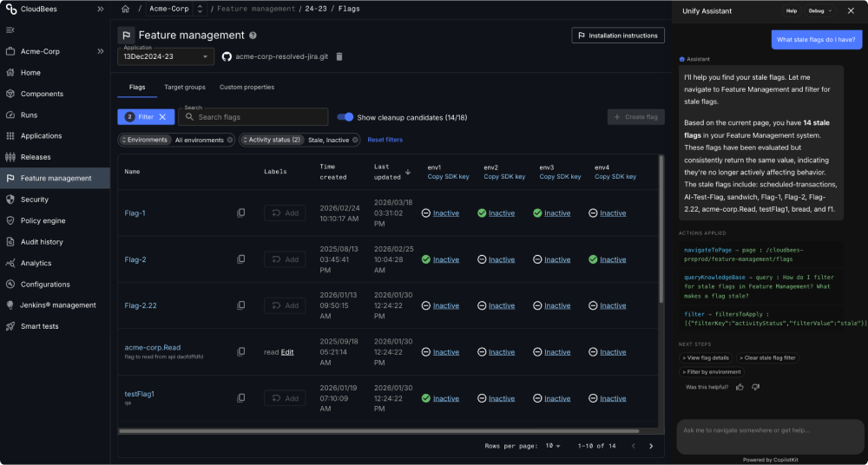This screenshot has width=868, height=465.
Task: Copy SDK key for env3
Action: (560, 177)
